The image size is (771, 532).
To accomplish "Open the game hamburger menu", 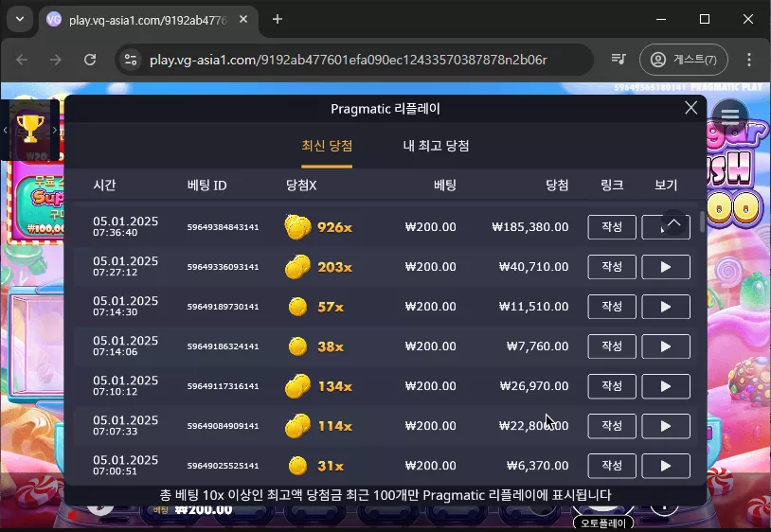I will pos(729,116).
